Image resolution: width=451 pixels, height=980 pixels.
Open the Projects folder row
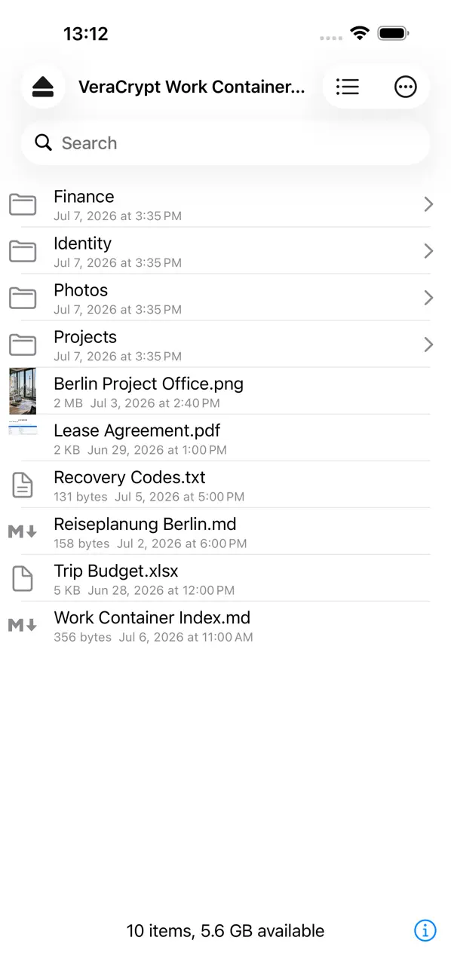pos(226,345)
